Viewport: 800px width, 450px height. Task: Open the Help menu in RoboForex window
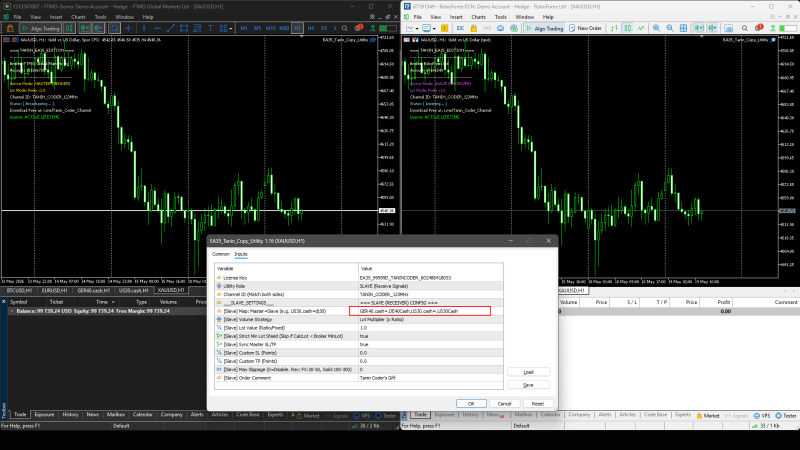(548, 17)
